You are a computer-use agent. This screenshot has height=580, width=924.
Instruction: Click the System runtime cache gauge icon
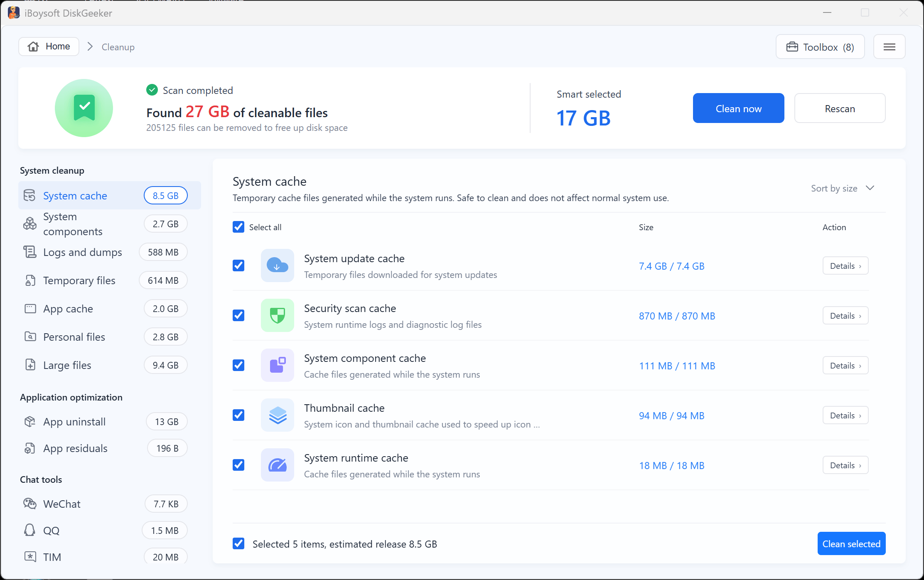tap(278, 465)
